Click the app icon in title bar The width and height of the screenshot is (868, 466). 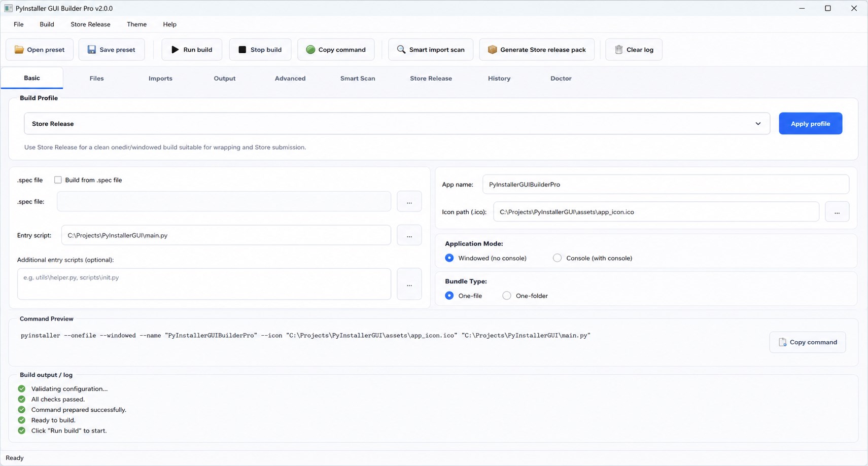(9, 8)
